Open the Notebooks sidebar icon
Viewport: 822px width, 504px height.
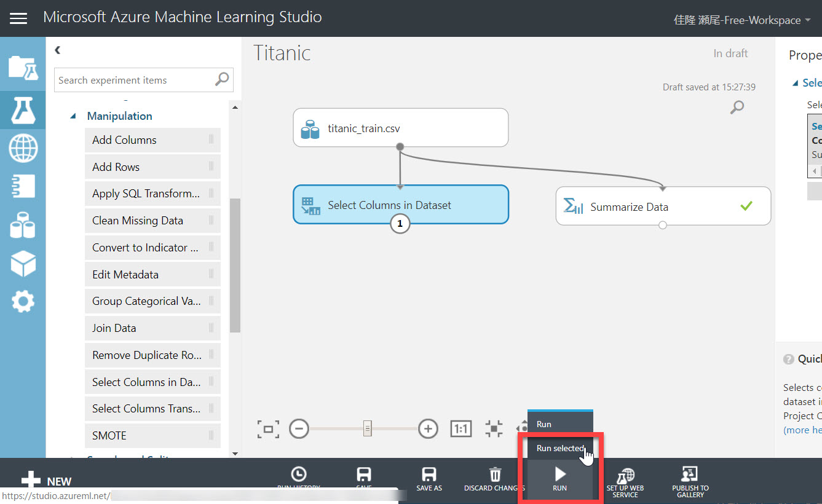pyautogui.click(x=23, y=186)
